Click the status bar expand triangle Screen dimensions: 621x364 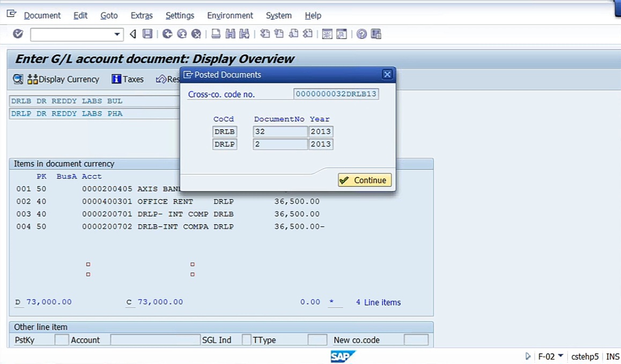tap(528, 356)
